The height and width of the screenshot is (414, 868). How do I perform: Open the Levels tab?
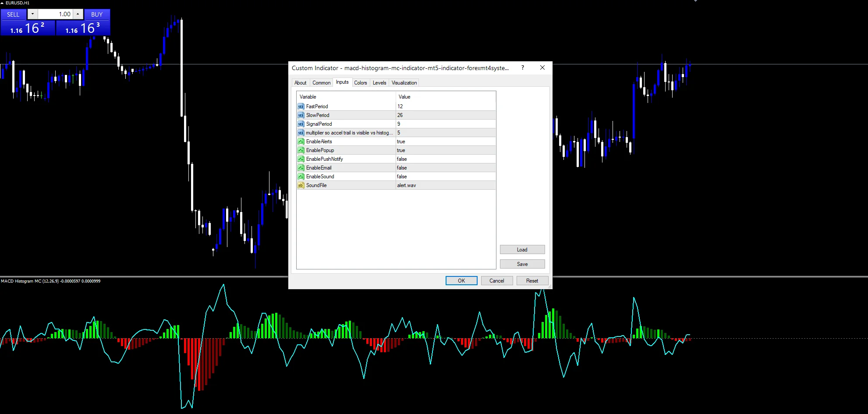click(x=379, y=83)
